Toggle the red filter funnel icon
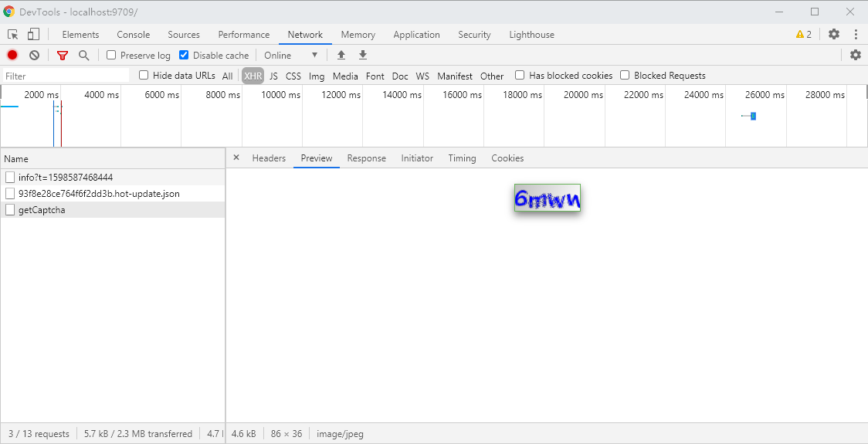The width and height of the screenshot is (868, 444). [x=63, y=55]
